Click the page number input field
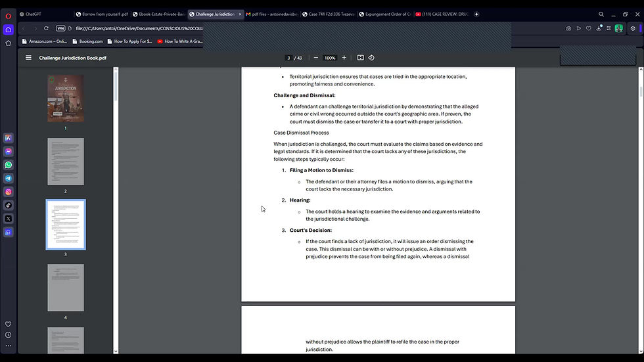The height and width of the screenshot is (362, 644). coord(288,58)
